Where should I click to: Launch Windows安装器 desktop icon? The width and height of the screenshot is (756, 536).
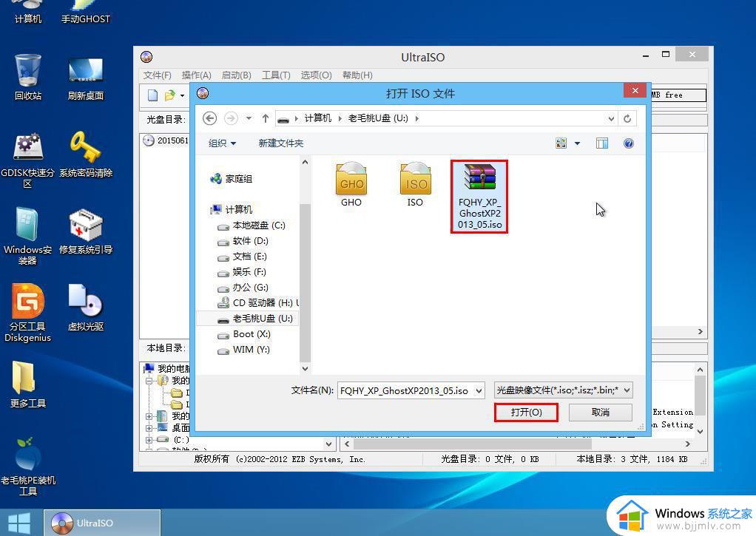[x=27, y=236]
